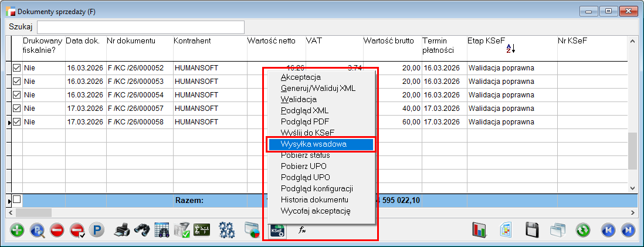Click the gears settings icon
This screenshot has height=247, width=644.
coord(227,230)
